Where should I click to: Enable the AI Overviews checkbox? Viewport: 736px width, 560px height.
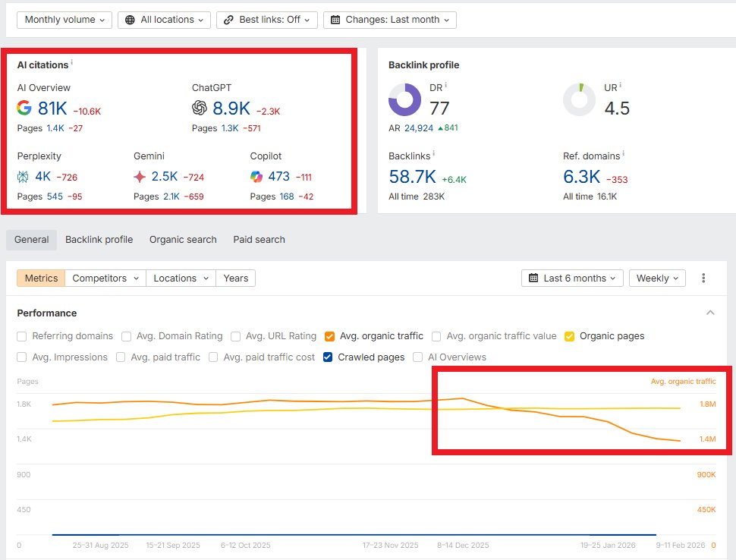tap(417, 357)
